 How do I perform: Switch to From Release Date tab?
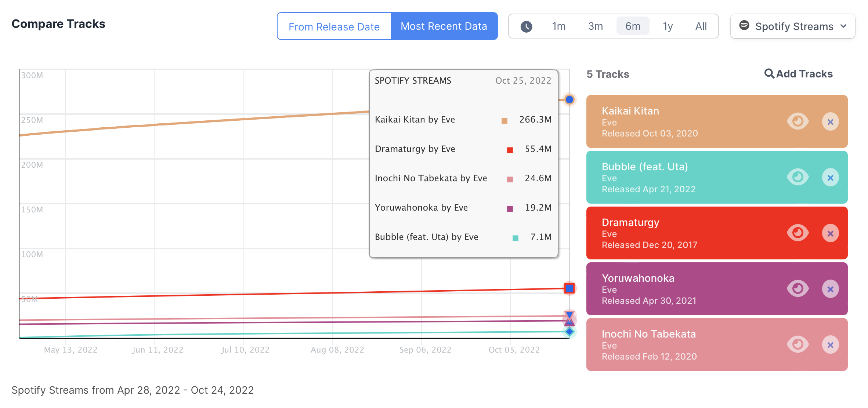(x=334, y=26)
